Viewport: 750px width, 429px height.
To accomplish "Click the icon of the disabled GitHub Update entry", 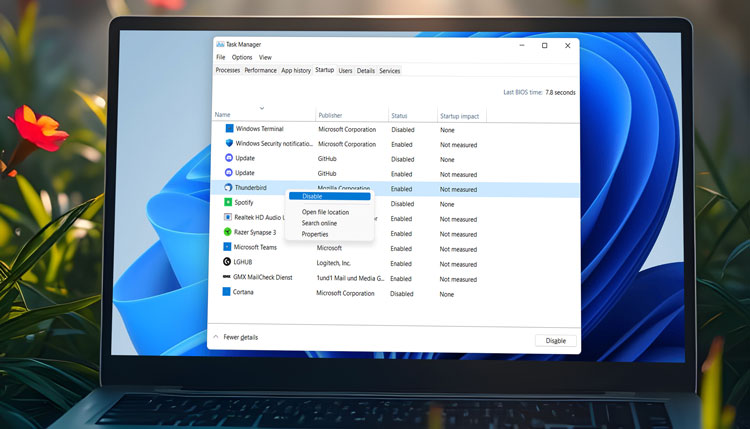I will point(229,158).
